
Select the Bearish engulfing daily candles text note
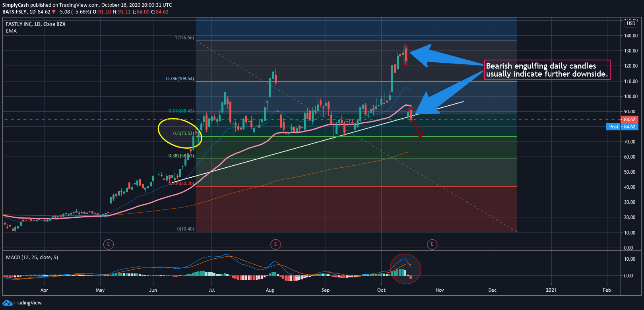coord(547,70)
